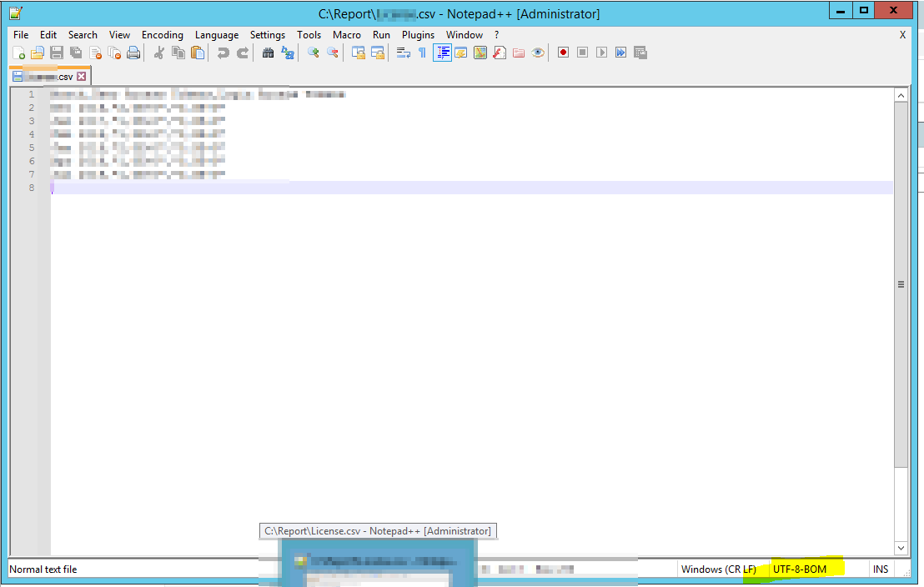Click the INS insert mode indicator
Image resolution: width=924 pixels, height=587 pixels.
[881, 569]
